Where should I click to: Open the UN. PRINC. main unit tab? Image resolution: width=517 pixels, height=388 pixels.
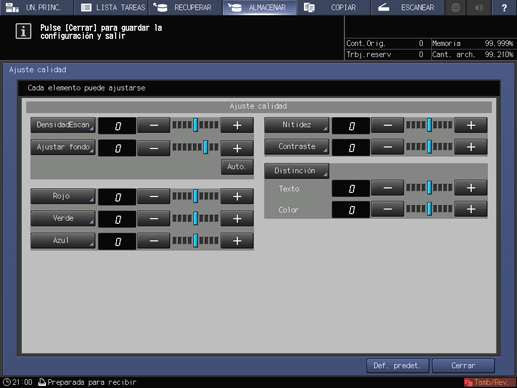(37, 7)
